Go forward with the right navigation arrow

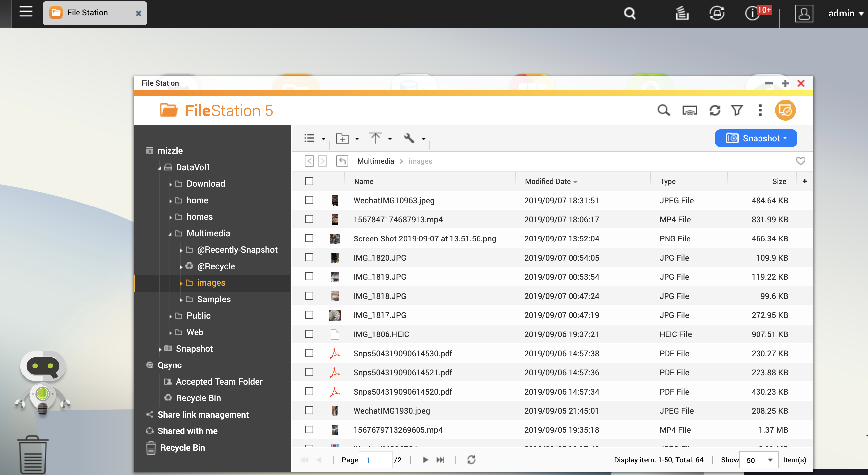323,161
